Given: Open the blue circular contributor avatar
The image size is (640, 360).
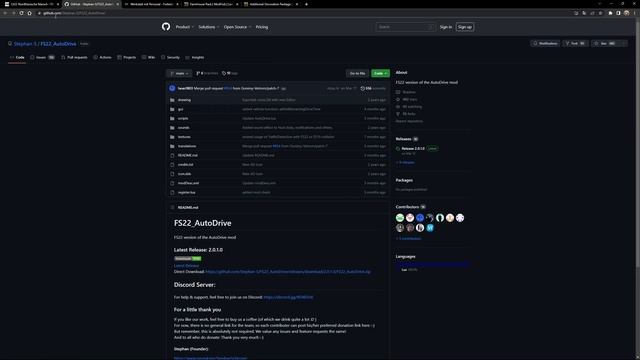Looking at the screenshot, I should pyautogui.click(x=420, y=218).
